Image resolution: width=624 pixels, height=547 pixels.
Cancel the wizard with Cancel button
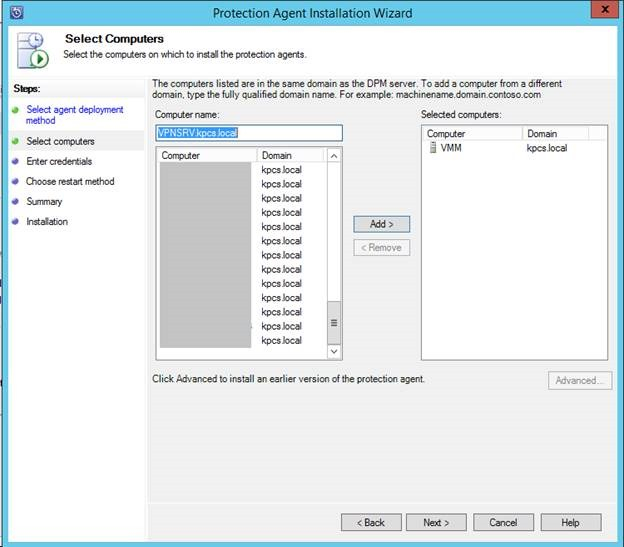503,522
